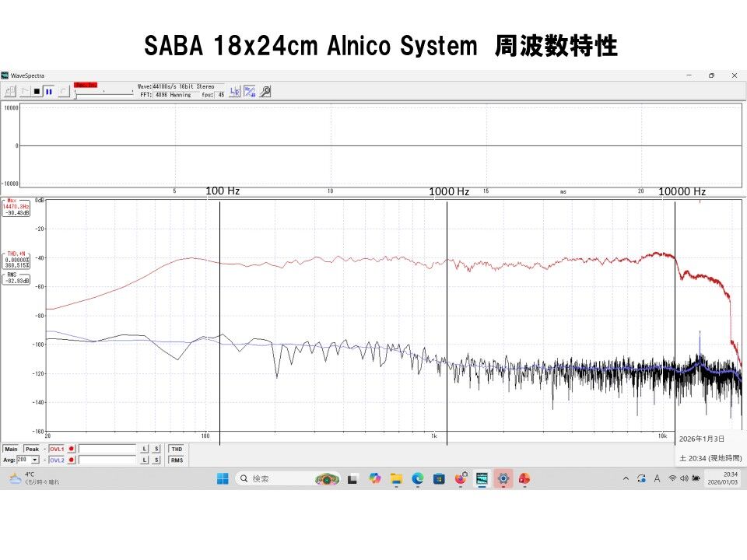
Task: Open the Windows Start menu
Action: point(223,478)
